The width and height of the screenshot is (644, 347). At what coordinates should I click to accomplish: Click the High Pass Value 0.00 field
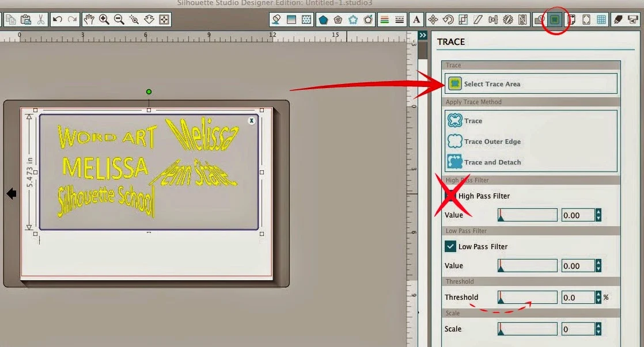pos(578,215)
